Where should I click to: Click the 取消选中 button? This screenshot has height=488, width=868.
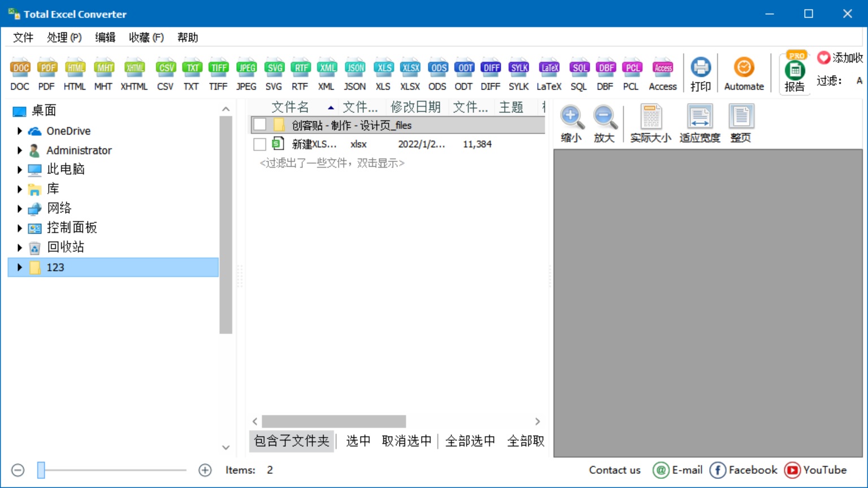[407, 441]
